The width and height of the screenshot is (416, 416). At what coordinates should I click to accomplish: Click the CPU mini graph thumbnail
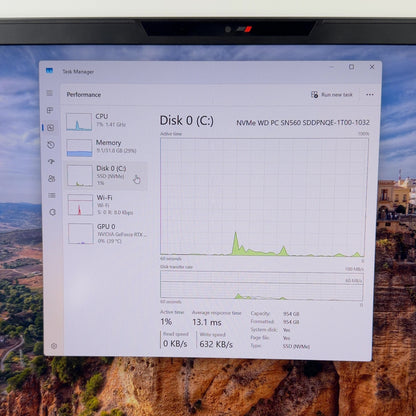tap(79, 122)
